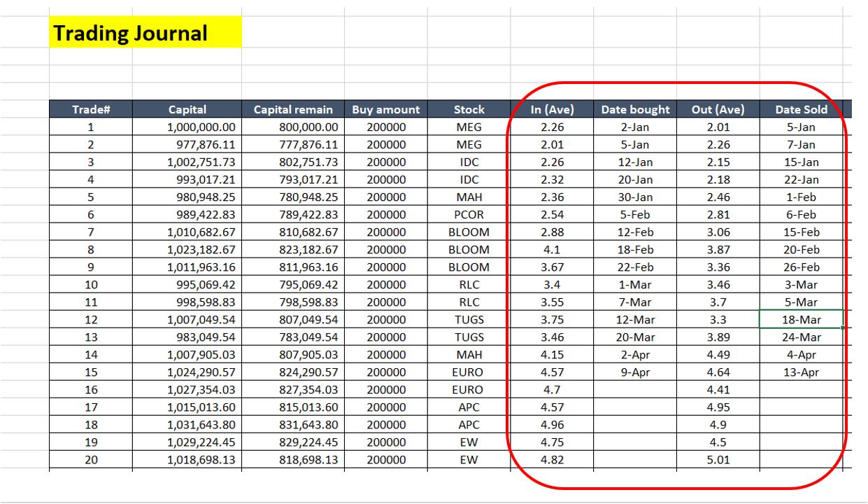The width and height of the screenshot is (868, 504).
Task: Click the Date Sold header cell
Action: [x=801, y=109]
